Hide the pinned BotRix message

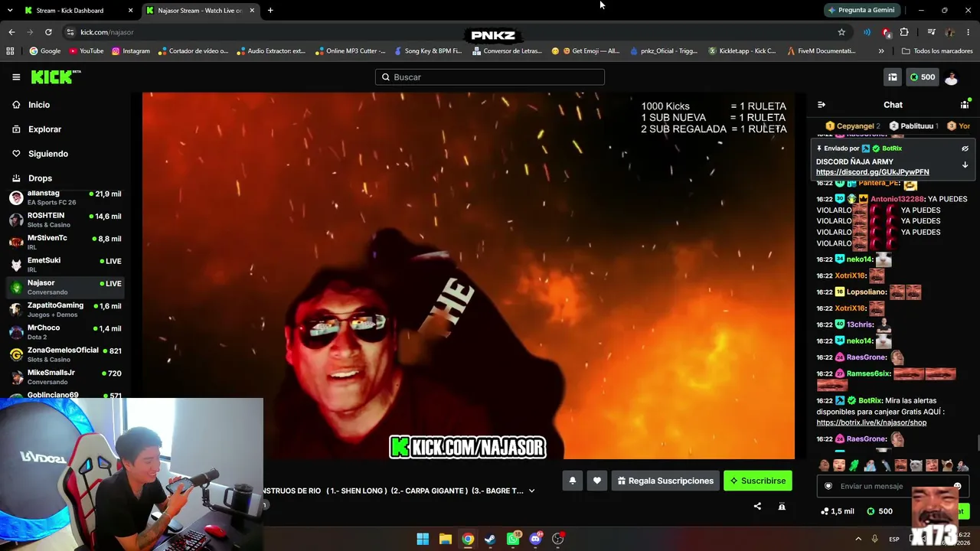965,148
